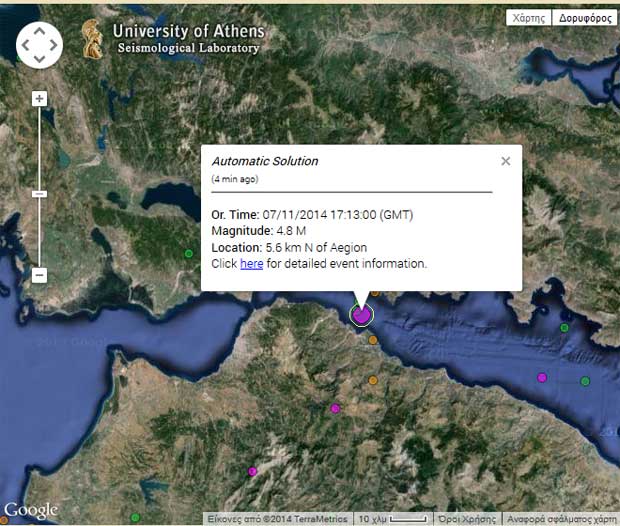
Task: Click the pan up arrow on navigation control
Action: tap(39, 30)
